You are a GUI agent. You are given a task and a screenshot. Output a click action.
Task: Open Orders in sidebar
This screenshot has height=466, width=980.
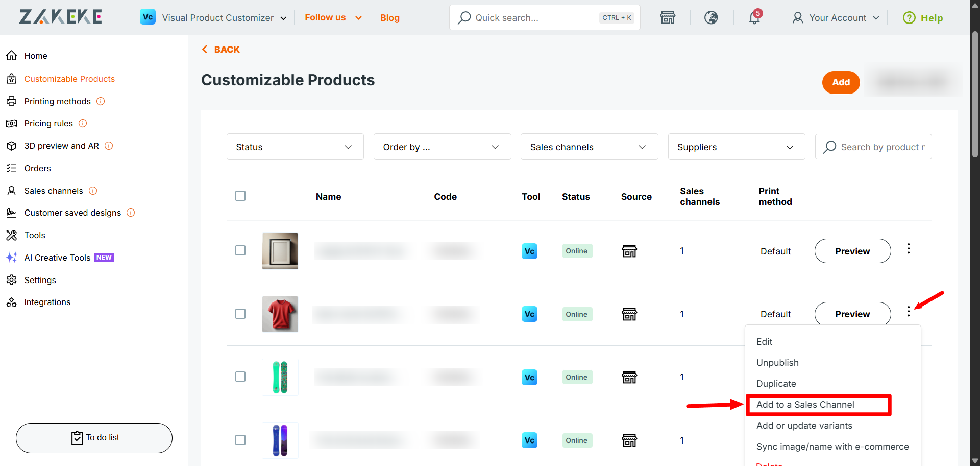pyautogui.click(x=37, y=168)
